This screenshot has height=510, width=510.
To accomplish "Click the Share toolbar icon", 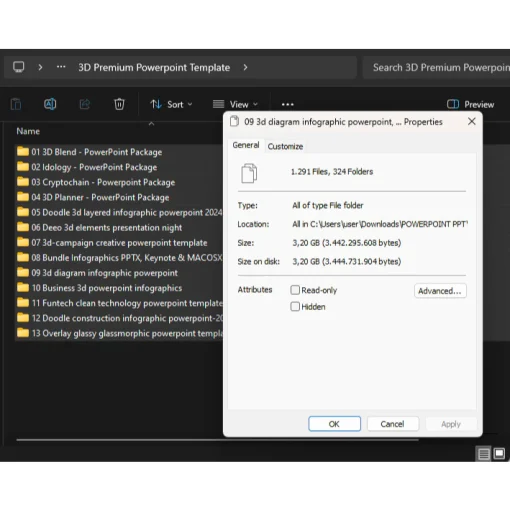I will (x=85, y=104).
